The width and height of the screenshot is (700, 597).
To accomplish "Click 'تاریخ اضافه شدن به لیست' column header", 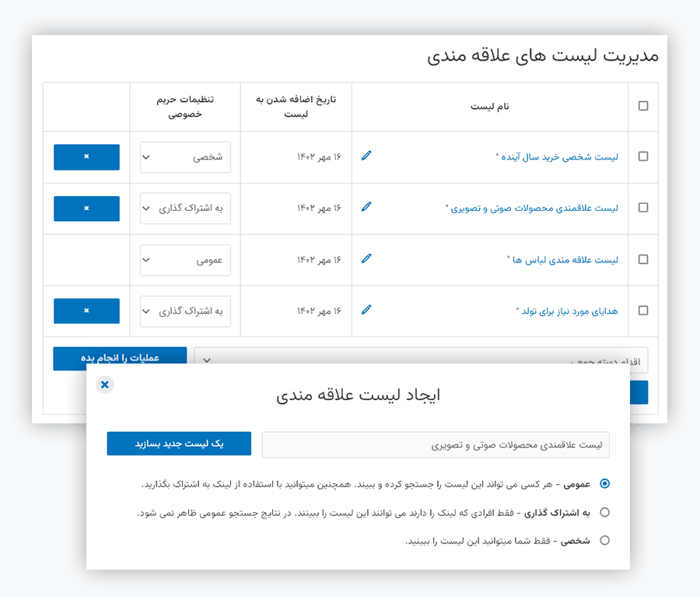I will click(x=296, y=107).
